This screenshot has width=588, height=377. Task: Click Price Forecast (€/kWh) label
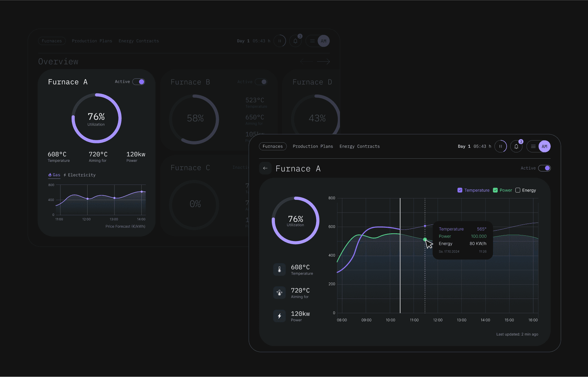[125, 226]
